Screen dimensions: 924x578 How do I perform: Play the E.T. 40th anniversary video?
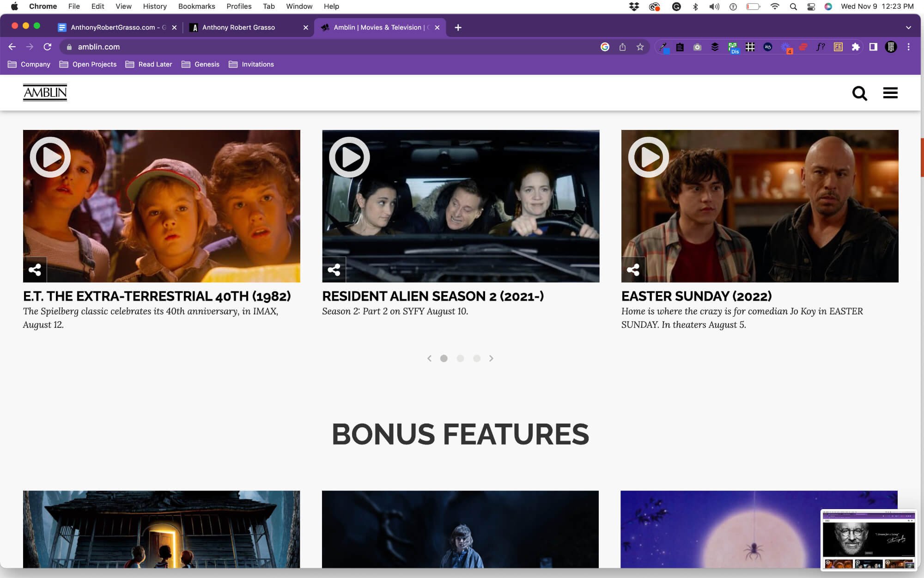tap(50, 157)
